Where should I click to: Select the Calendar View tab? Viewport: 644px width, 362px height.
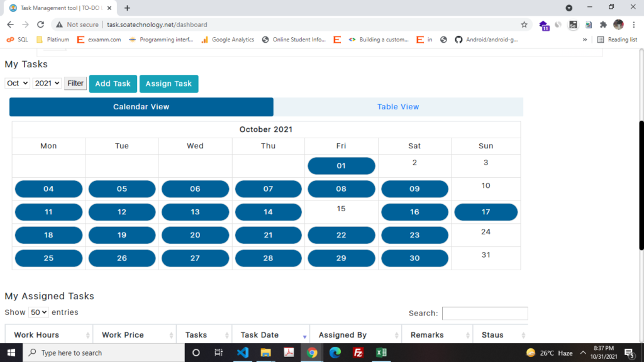pos(142,107)
